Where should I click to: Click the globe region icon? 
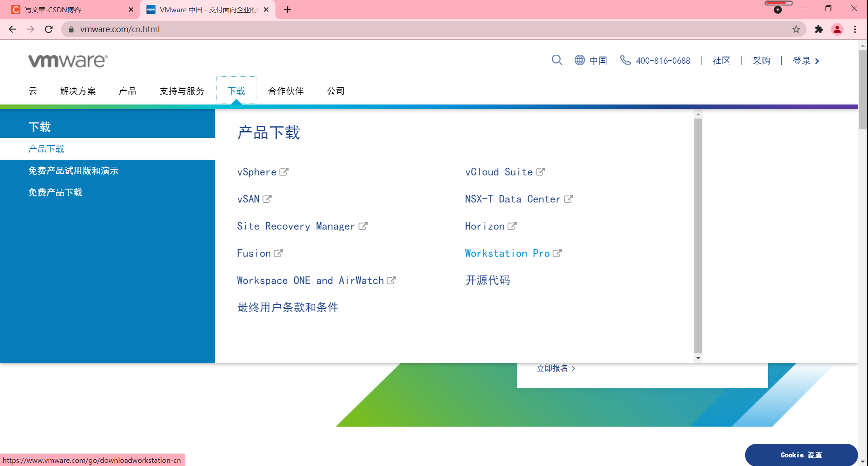click(x=580, y=60)
